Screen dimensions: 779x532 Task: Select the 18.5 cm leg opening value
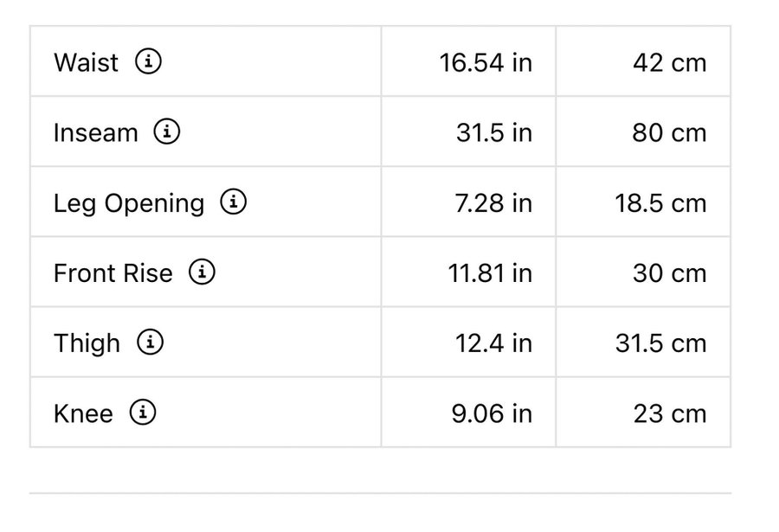pyautogui.click(x=660, y=203)
